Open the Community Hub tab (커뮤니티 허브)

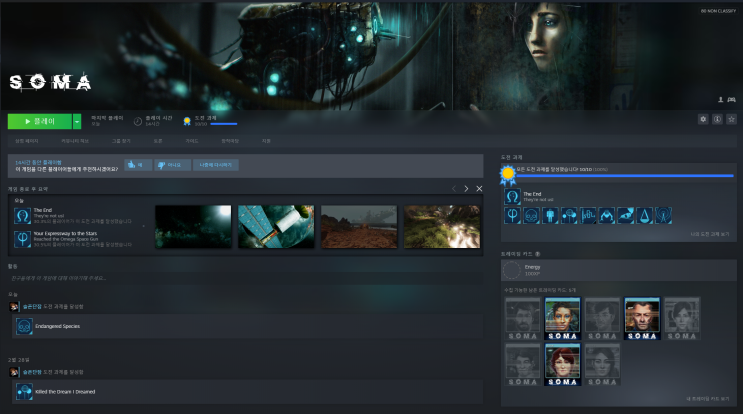click(75, 141)
